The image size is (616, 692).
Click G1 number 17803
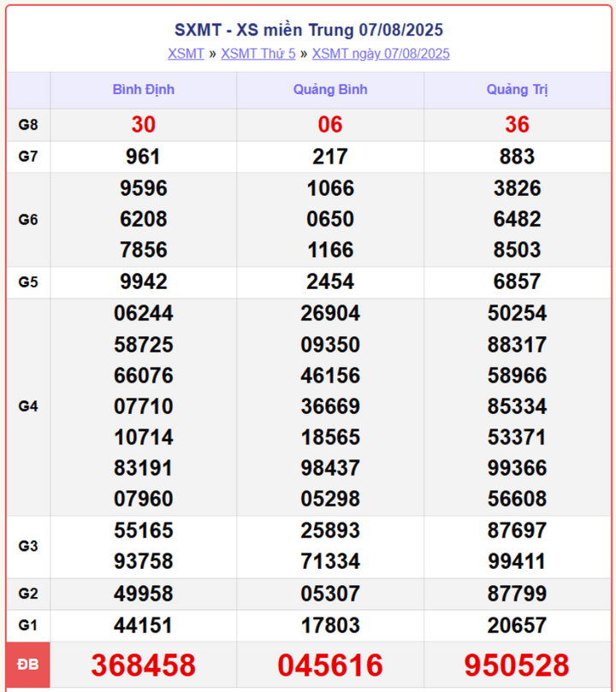(x=330, y=625)
